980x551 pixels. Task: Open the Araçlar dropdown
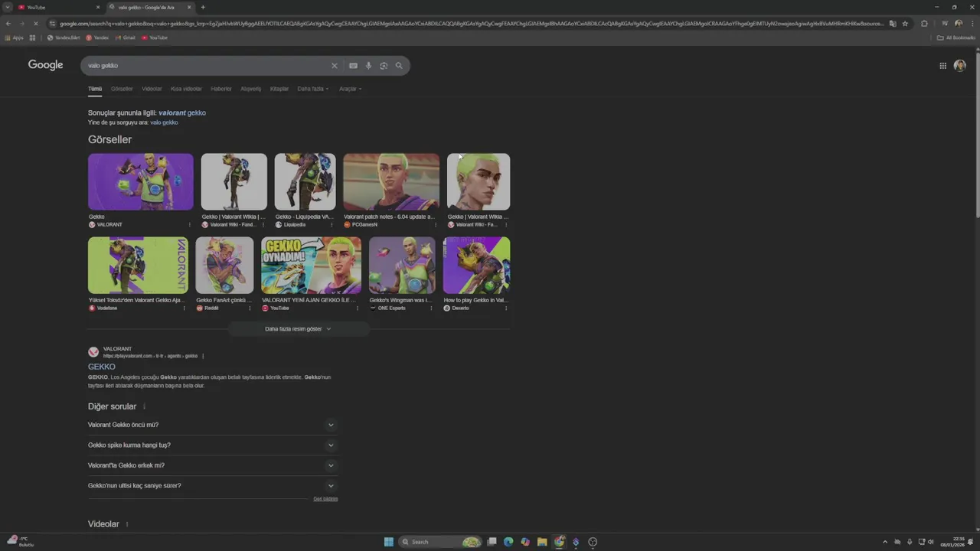point(350,89)
